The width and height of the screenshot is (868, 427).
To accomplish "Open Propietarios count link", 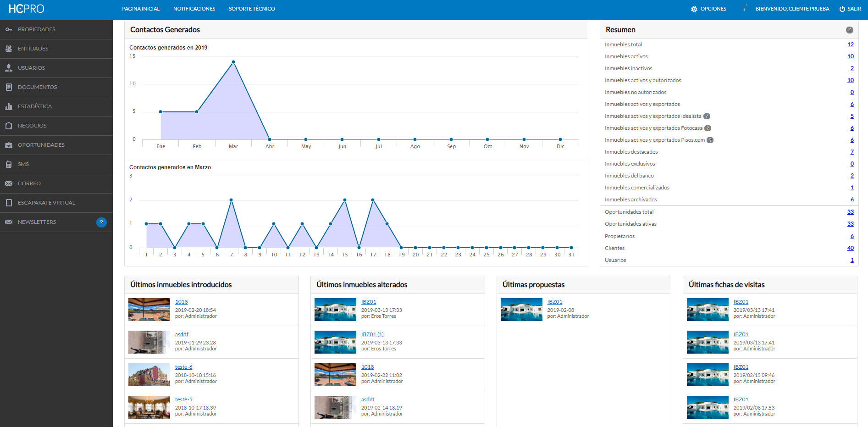I will pos(852,236).
